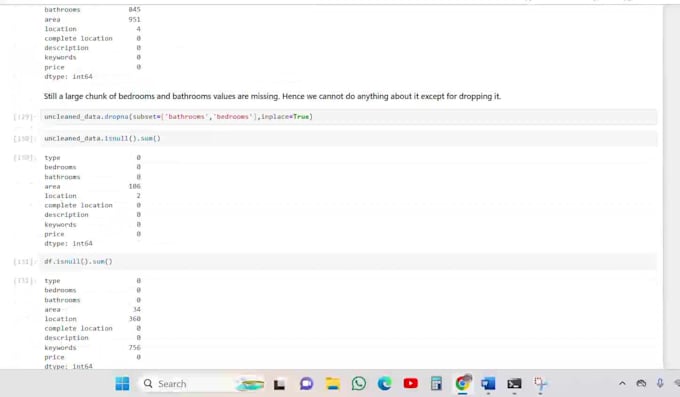Screen dimensions: 680x397
Task: Select the uncleaned_data.isnull().sum() code cell
Action: click(x=348, y=138)
